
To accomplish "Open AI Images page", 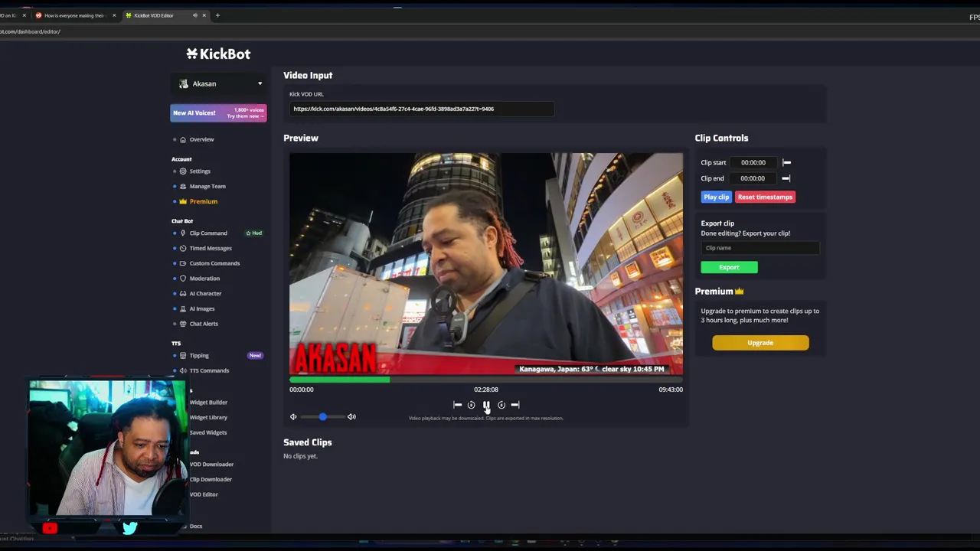I will tap(202, 308).
